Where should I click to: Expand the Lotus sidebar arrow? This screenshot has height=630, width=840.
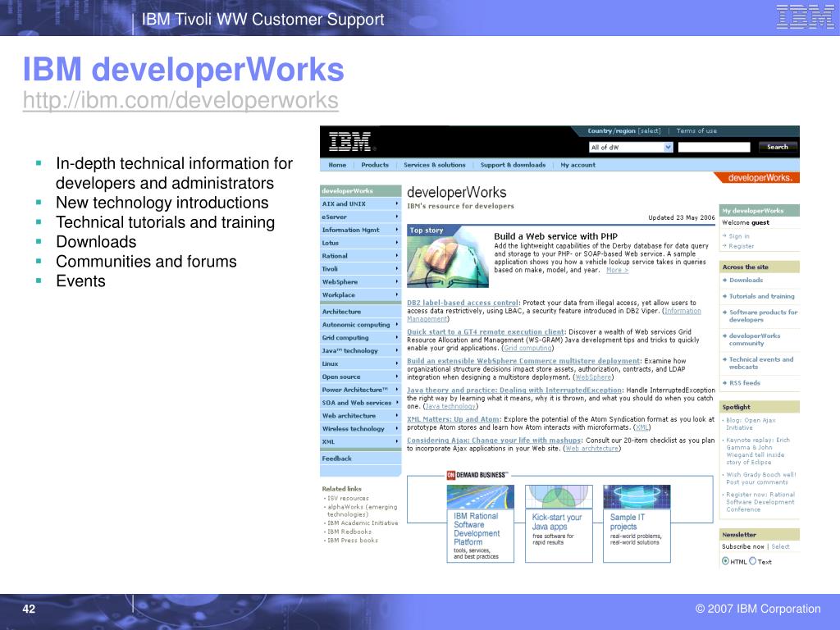(x=397, y=243)
